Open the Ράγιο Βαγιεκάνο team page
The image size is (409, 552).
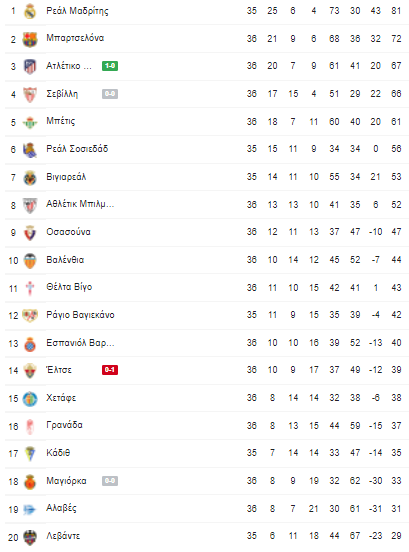(x=80, y=315)
